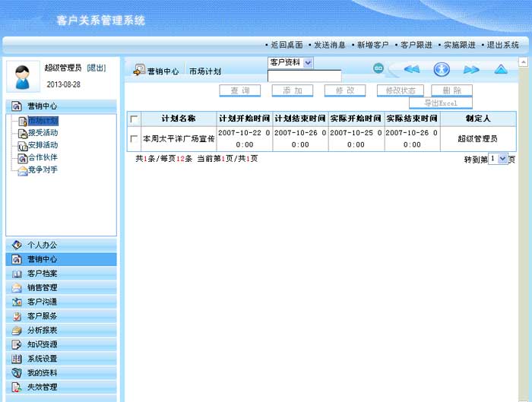Click the GO search icon
This screenshot has width=532, height=402.
(x=378, y=68)
